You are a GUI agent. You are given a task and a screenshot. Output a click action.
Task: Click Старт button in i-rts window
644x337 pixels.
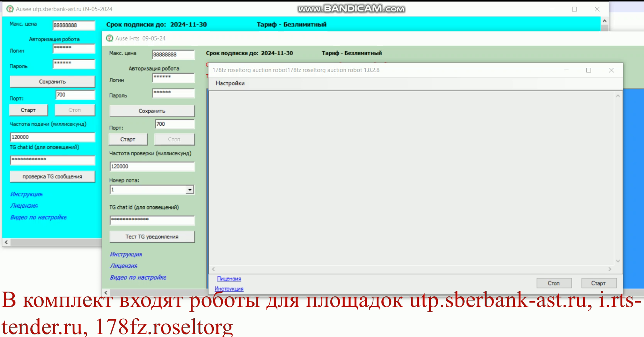tap(128, 139)
